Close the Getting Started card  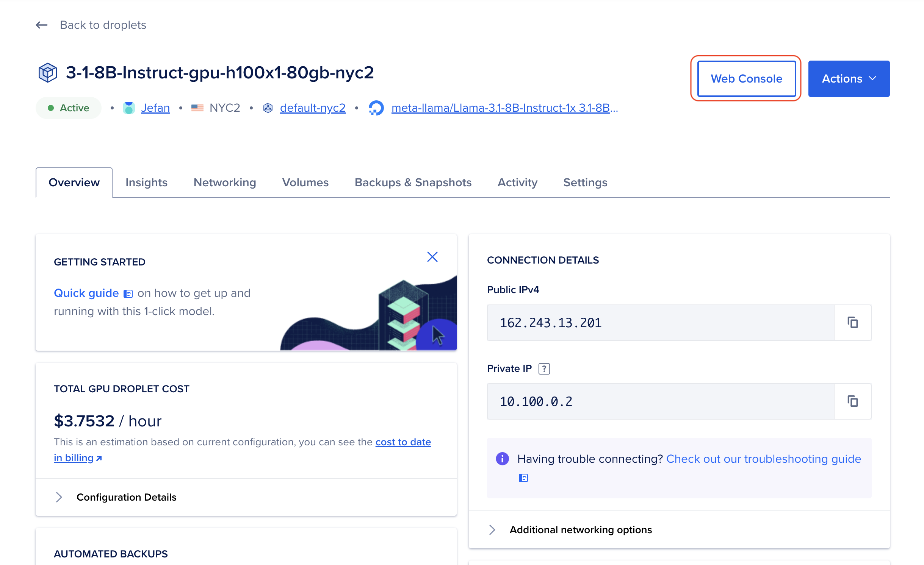pyautogui.click(x=432, y=256)
